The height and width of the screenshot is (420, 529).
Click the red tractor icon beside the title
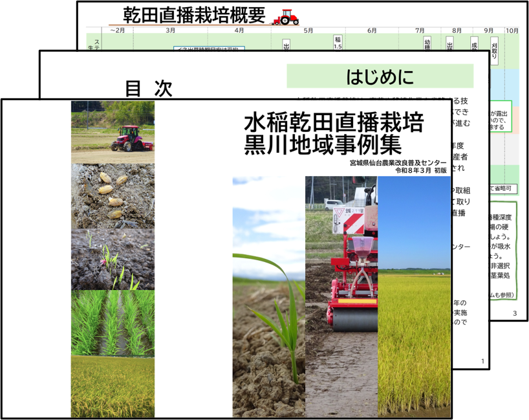(x=287, y=16)
